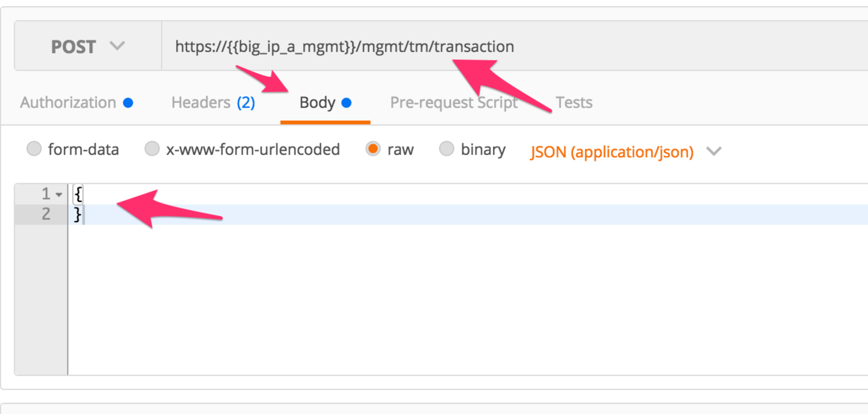Select the raw body option

[373, 149]
